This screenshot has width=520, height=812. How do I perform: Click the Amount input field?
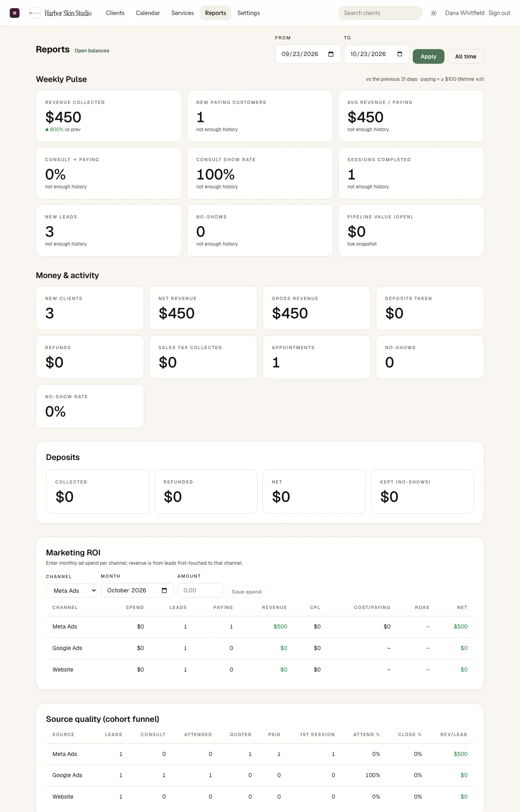(x=200, y=590)
